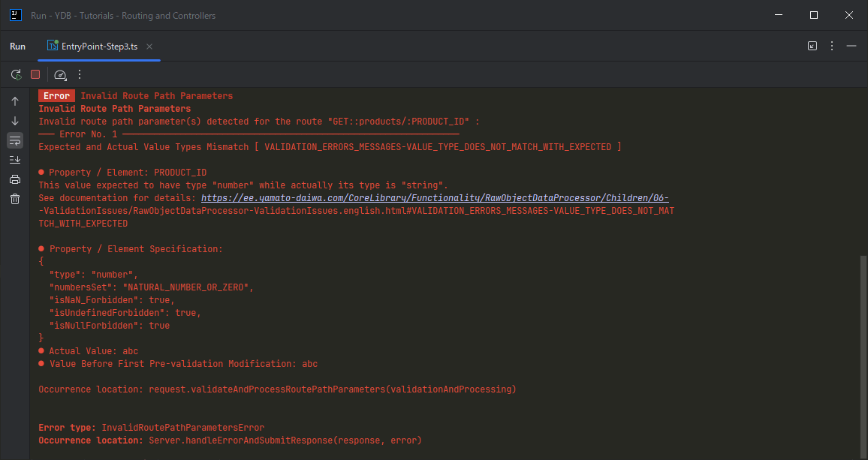Select the EntryPoint-Step3.ts run tab
The image size is (868, 460).
coord(92,46)
